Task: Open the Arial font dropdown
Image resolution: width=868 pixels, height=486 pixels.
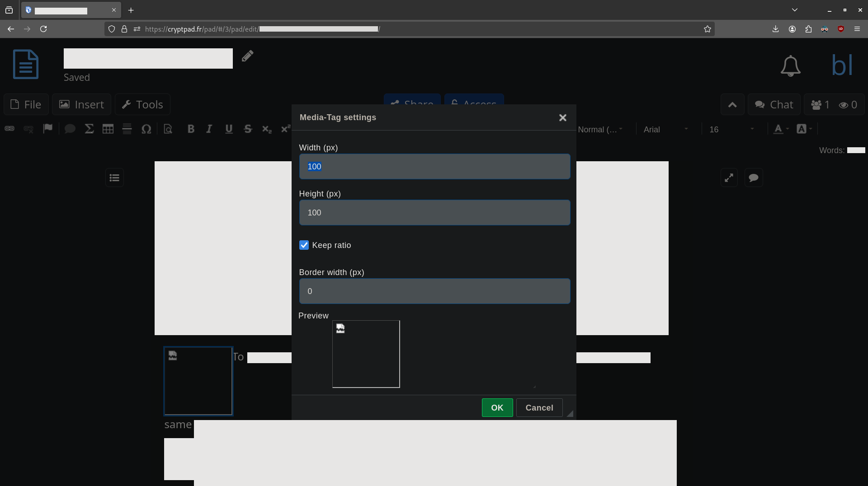Action: click(x=665, y=130)
